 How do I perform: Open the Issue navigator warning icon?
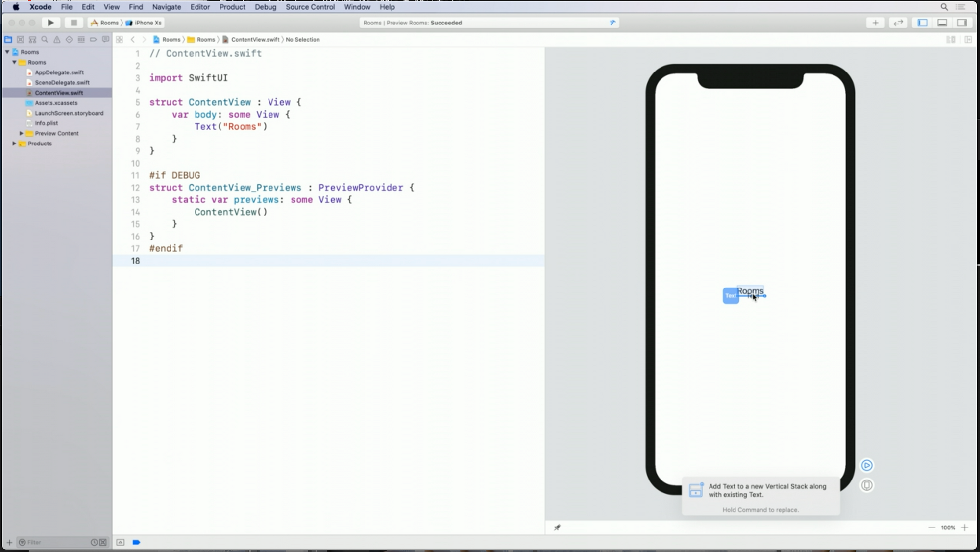57,39
